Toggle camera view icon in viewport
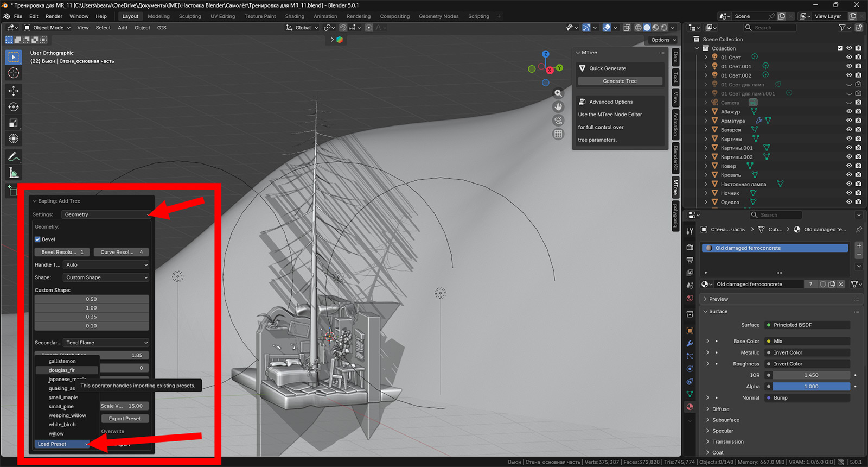This screenshot has height=467, width=868. [x=558, y=121]
